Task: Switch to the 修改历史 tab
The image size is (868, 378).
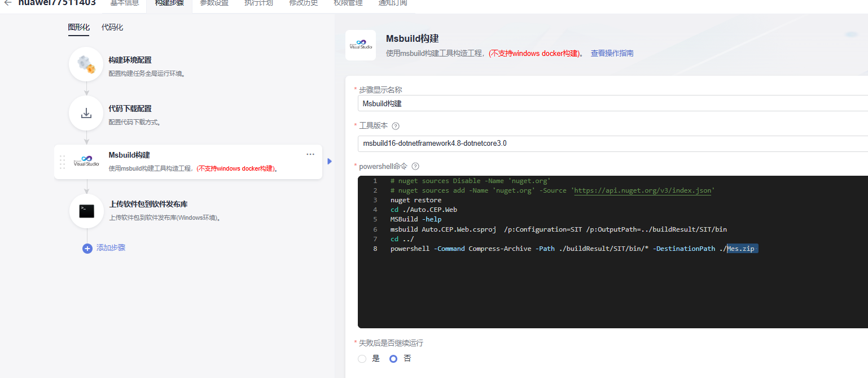Action: click(304, 3)
